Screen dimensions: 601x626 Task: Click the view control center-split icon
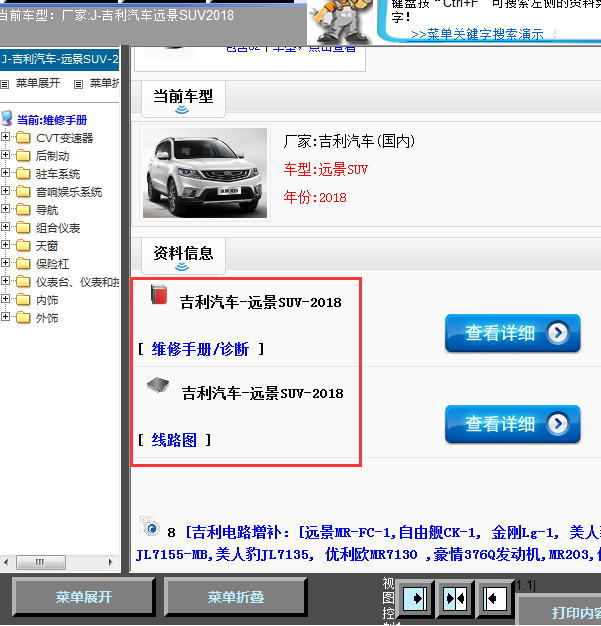(x=454, y=598)
